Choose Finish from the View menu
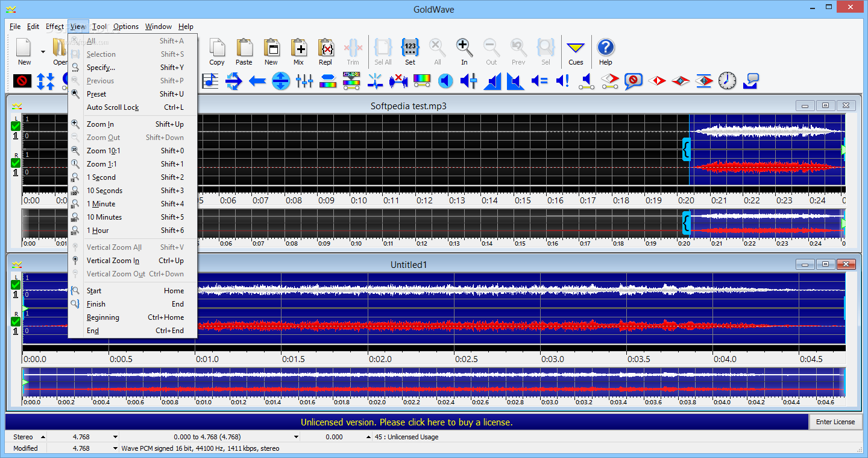 pyautogui.click(x=133, y=304)
